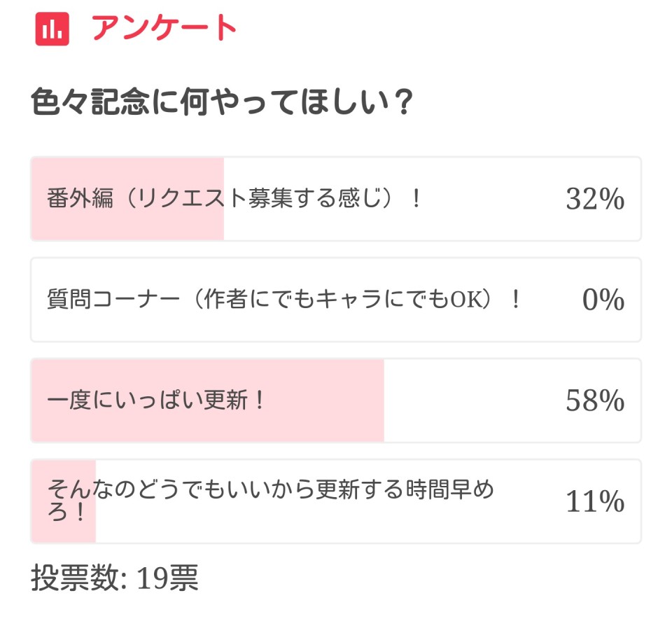
Task: Click the 19票 vote total
Action: 167,578
